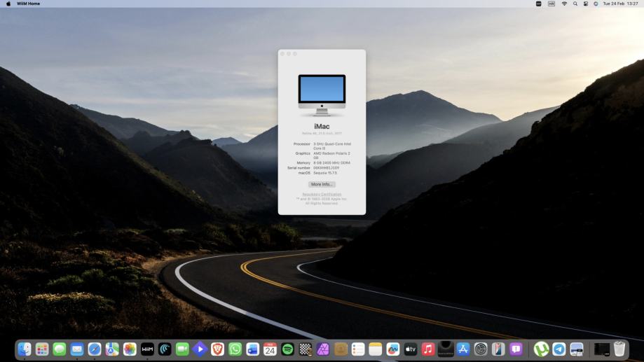Viewport: 644px width, 362px height.
Task: Click the date and time clock
Action: click(x=620, y=4)
